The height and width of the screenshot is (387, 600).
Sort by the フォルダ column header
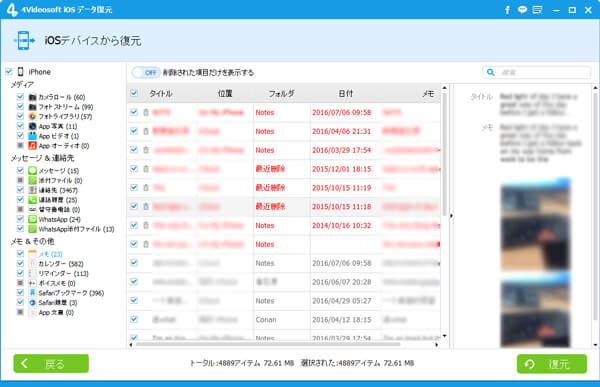[281, 93]
